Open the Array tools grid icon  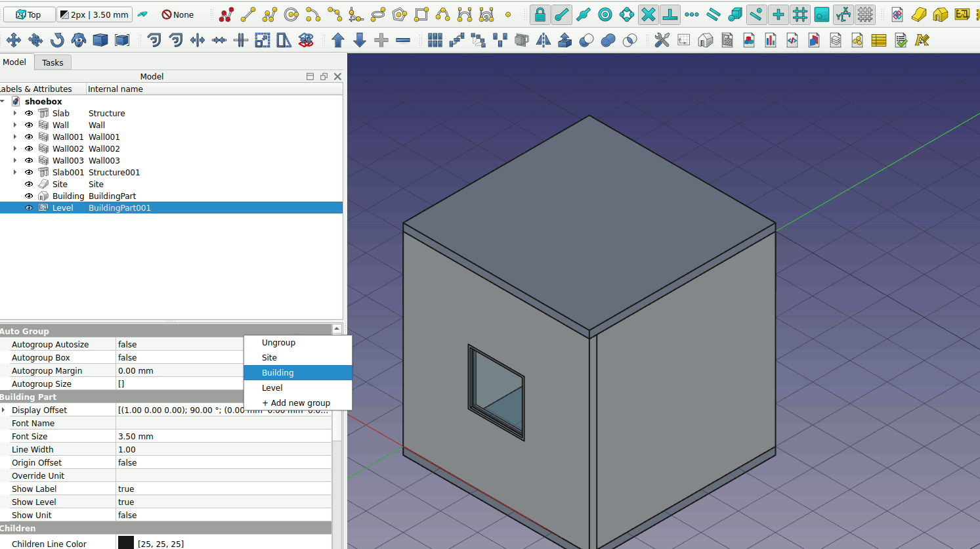[435, 41]
